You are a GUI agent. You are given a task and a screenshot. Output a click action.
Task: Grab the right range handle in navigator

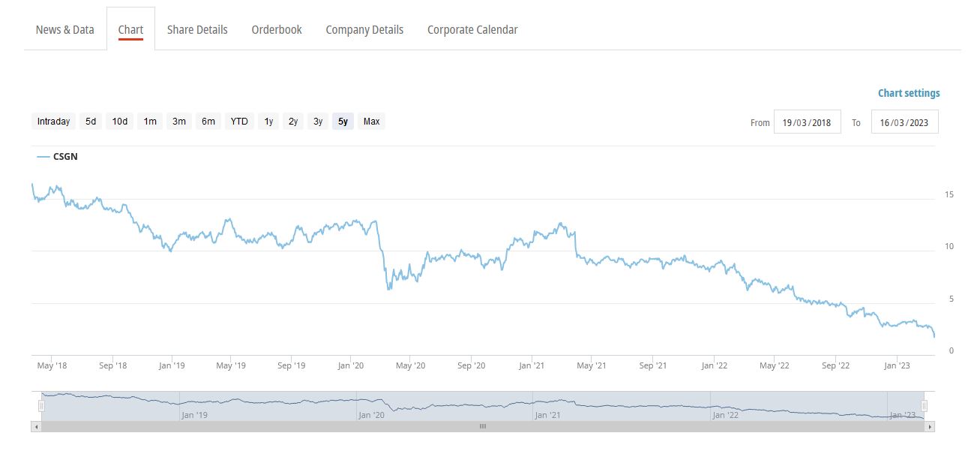tap(925, 406)
